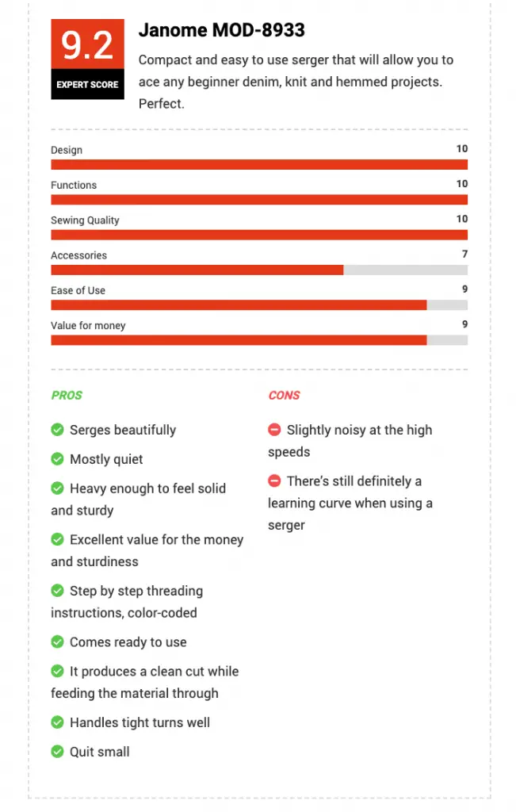Click the Sewing Quality label
This screenshot has height=812, width=516.
[85, 220]
